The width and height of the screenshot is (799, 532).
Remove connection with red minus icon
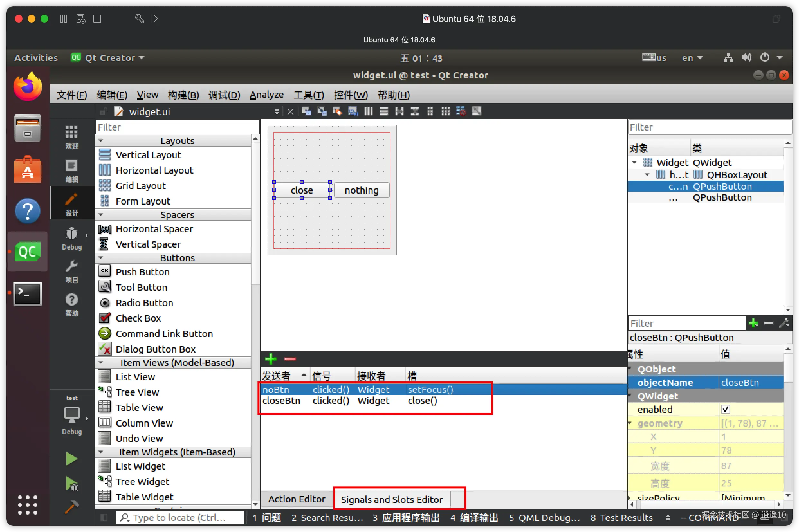290,359
